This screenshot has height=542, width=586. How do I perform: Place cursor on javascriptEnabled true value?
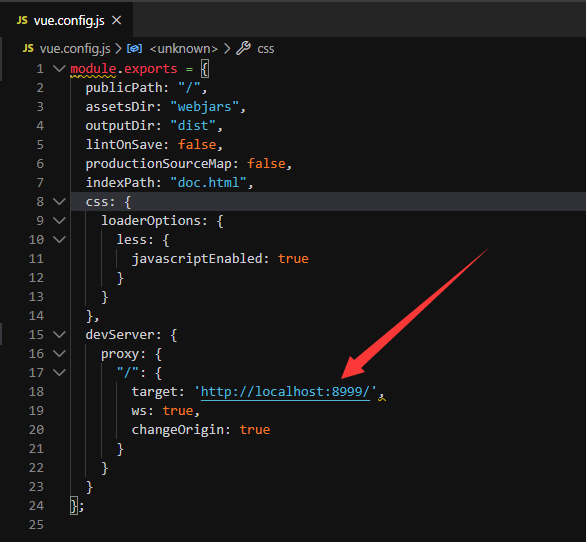pos(293,259)
